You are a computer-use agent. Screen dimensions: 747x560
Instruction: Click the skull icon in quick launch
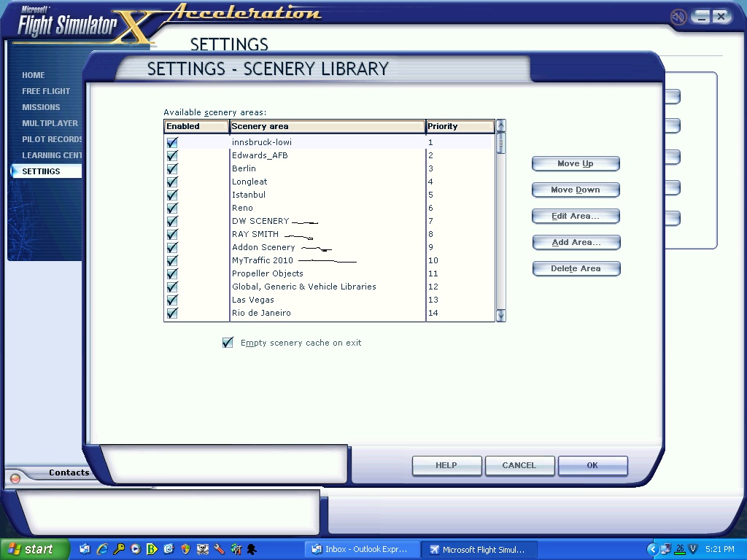coord(203,549)
